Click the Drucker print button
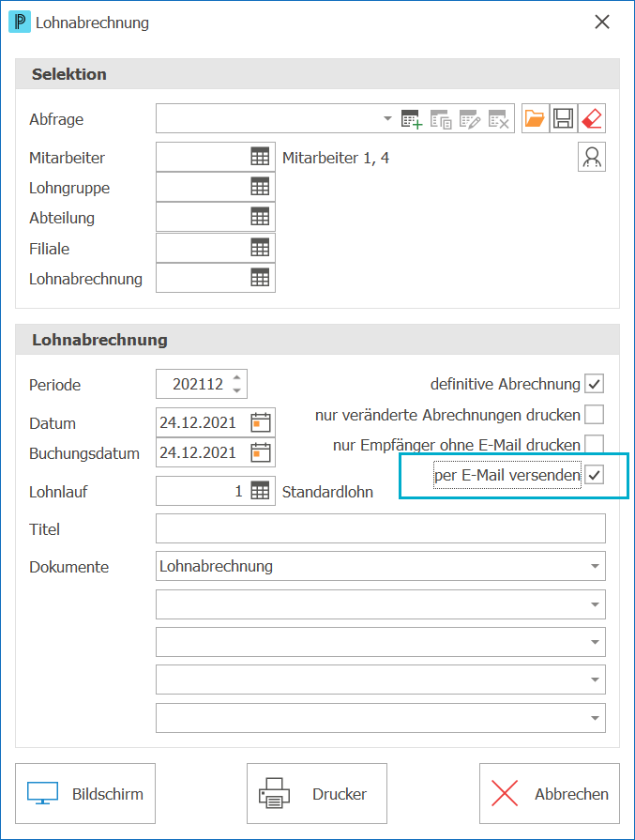635x840 pixels. pyautogui.click(x=317, y=793)
